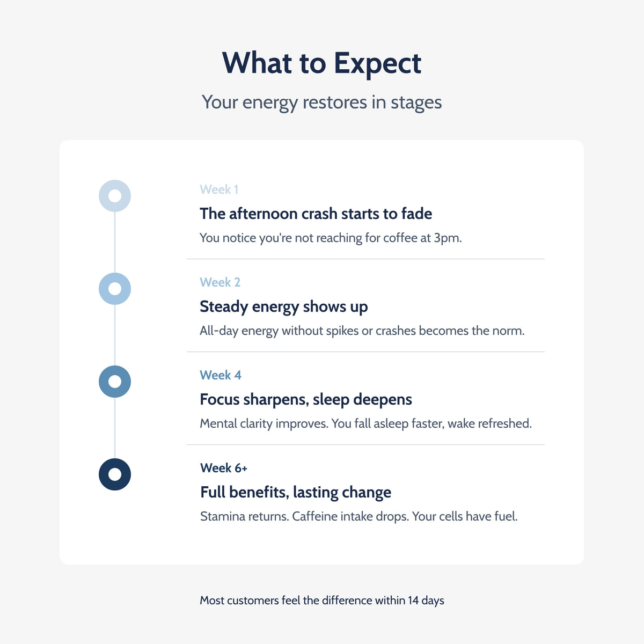
Task: Click the 'Most customers feel the difference' footer
Action: click(322, 601)
